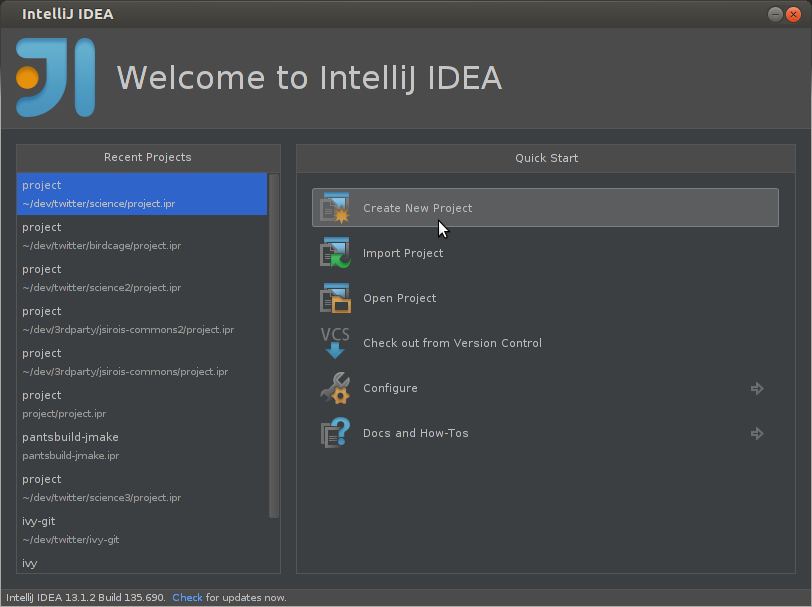Click the Configure wrench and gear icon

(335, 388)
